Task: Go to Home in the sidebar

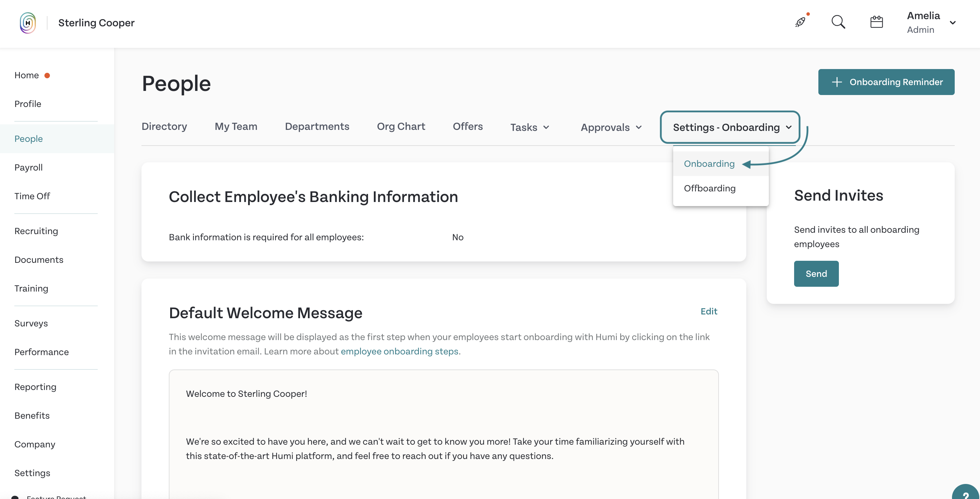Action: [27, 76]
